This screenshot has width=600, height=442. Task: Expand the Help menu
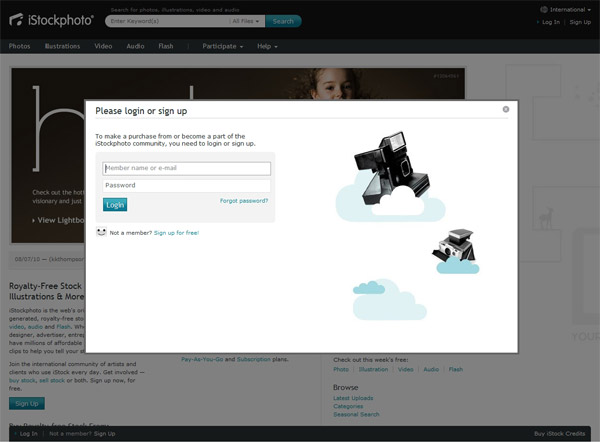267,46
